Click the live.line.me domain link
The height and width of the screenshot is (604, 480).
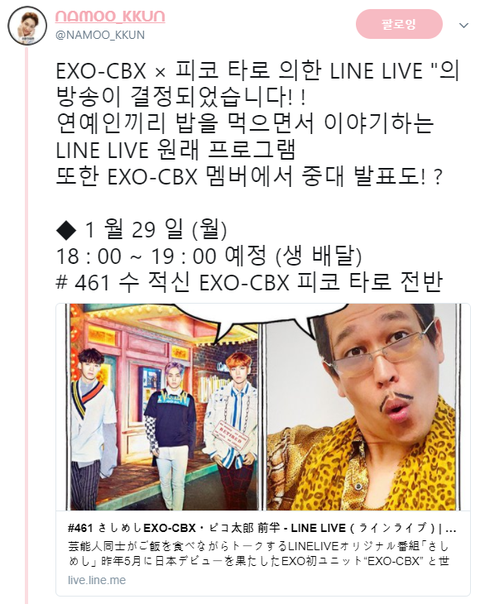(x=97, y=580)
